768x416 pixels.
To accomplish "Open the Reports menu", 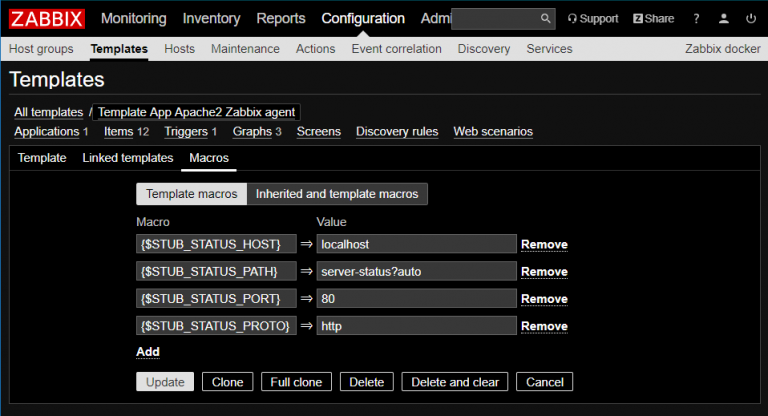I will coord(281,19).
